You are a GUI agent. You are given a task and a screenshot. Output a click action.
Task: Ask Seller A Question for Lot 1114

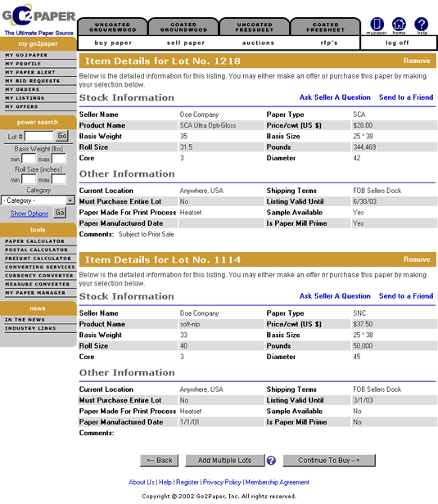(335, 296)
